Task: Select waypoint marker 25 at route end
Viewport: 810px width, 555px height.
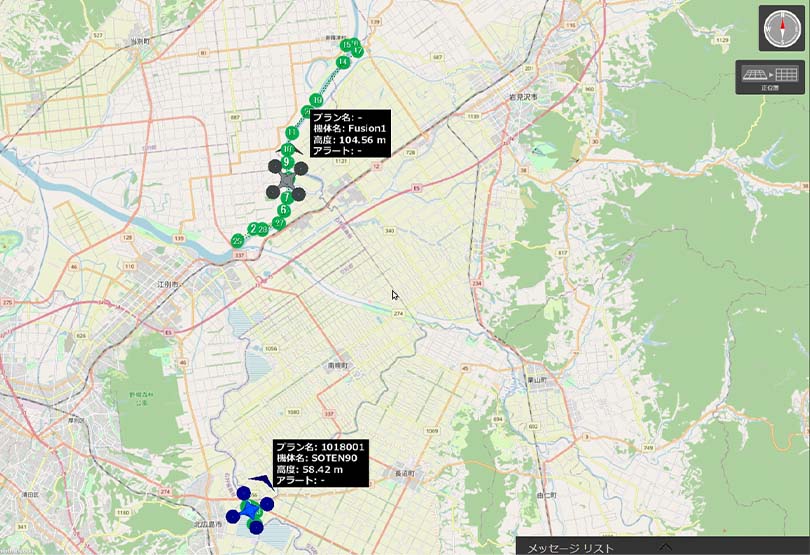Action: pos(237,241)
